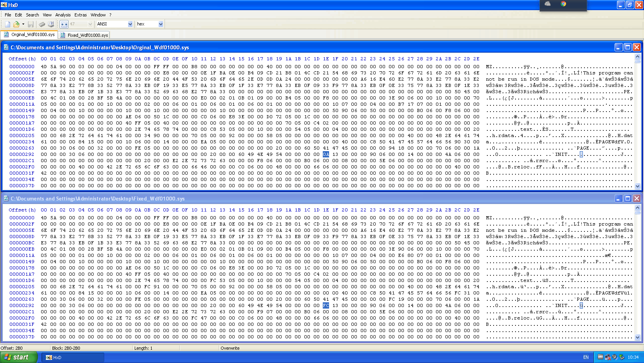Click document icon in Fixed_Wdf01000.sys window title

click(x=6, y=199)
